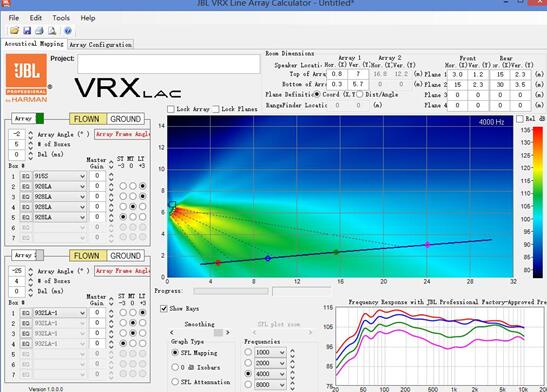547x392 pixels.
Task: Click the magenta marker on the audience plane
Action: (427, 244)
